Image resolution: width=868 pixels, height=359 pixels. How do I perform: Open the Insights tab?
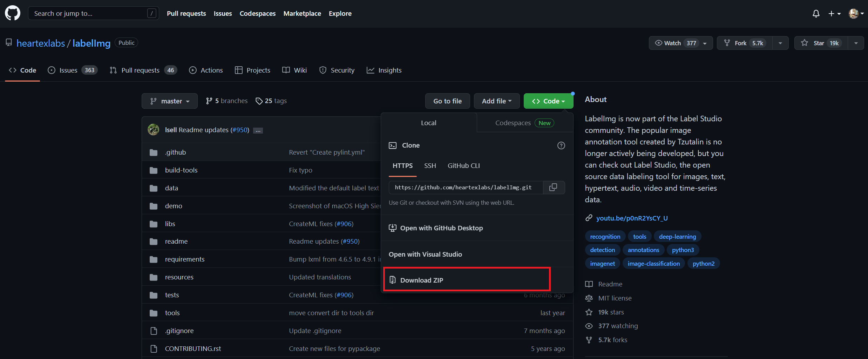pyautogui.click(x=384, y=70)
